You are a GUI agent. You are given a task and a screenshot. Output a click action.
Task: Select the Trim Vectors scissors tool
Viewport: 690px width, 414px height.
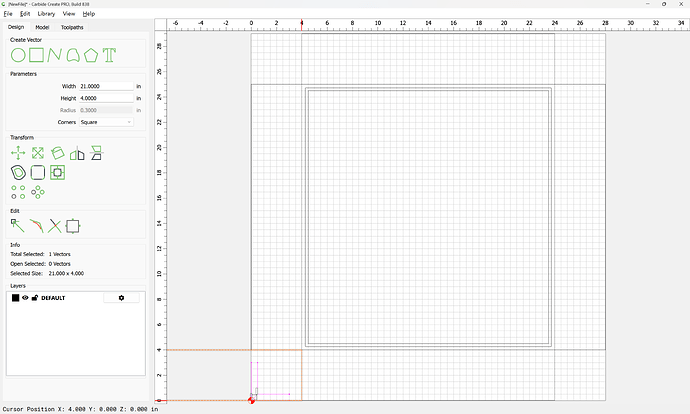(x=55, y=226)
